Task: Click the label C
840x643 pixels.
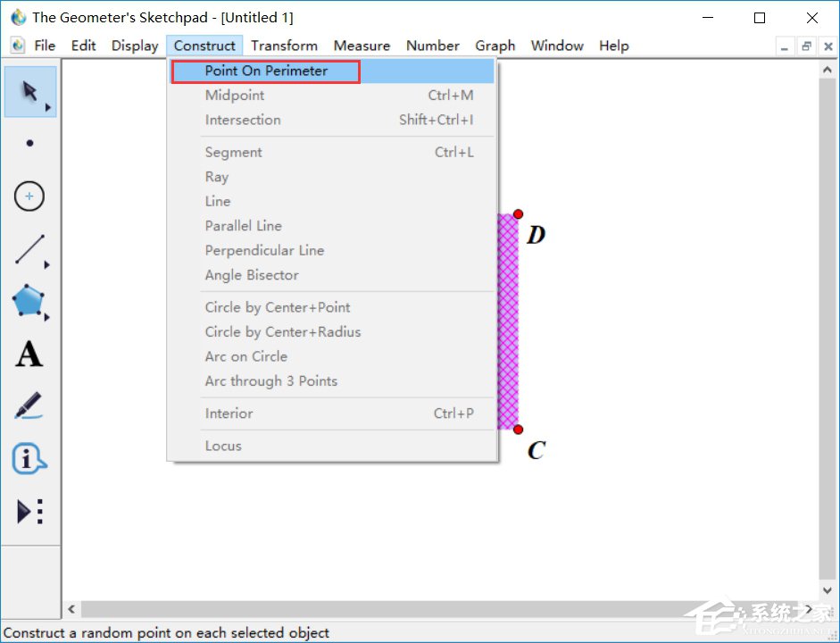Action: click(536, 450)
